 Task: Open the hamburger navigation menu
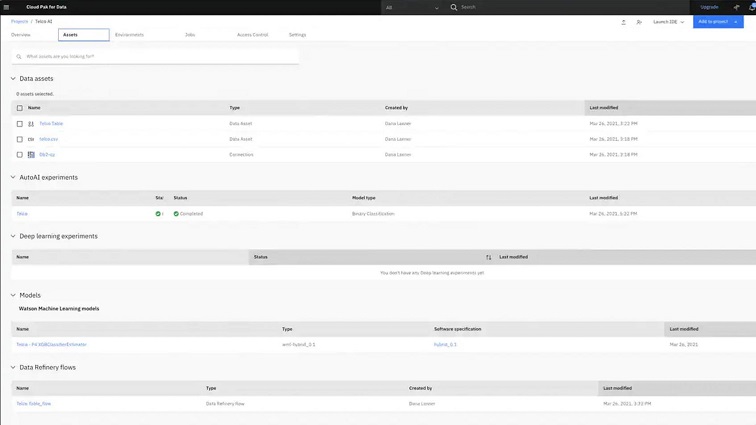click(6, 7)
